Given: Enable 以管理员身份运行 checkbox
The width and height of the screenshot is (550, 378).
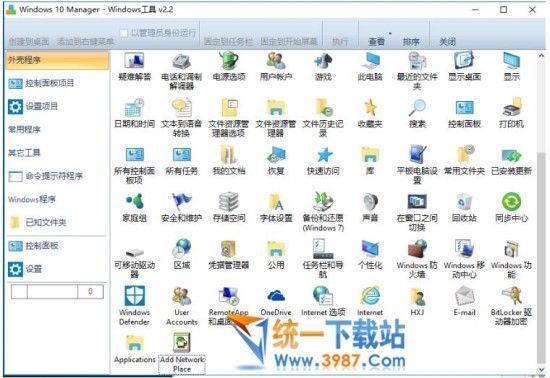Looking at the screenshot, I should click(123, 33).
